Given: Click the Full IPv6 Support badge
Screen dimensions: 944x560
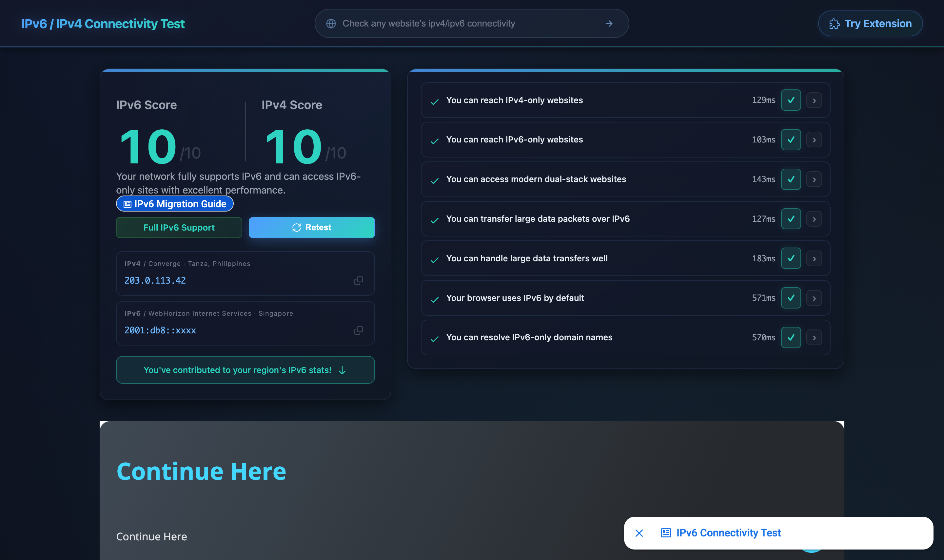Looking at the screenshot, I should point(179,228).
